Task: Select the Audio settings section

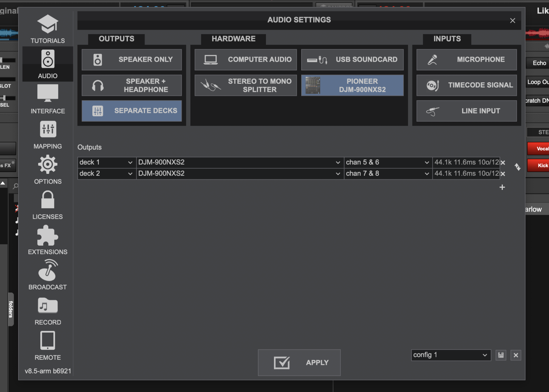Action: 48,64
